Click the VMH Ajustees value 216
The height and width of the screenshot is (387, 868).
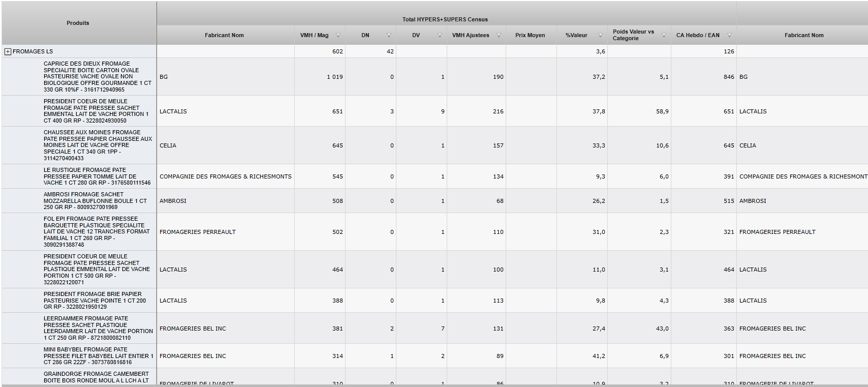click(498, 111)
